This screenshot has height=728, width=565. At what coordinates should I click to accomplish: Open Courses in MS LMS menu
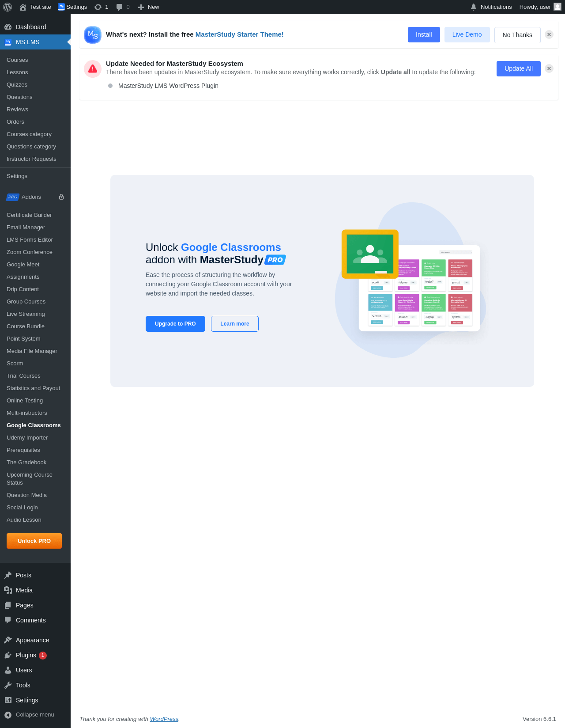pyautogui.click(x=17, y=60)
